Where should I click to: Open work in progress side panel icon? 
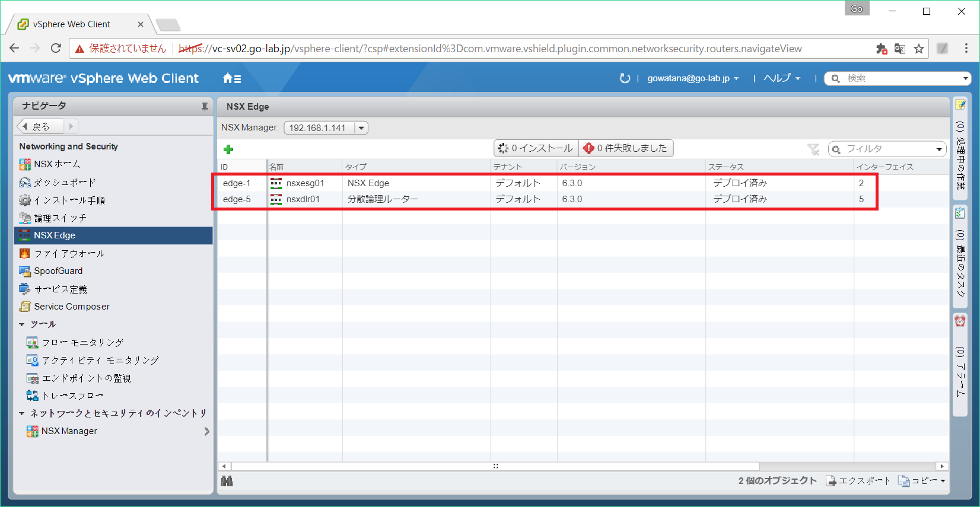[x=960, y=106]
